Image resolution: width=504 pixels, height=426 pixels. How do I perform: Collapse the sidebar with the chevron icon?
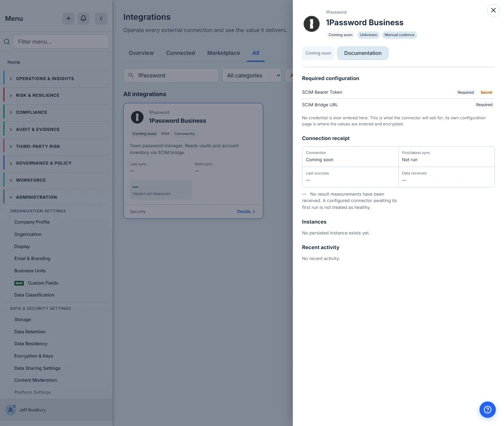tap(101, 18)
